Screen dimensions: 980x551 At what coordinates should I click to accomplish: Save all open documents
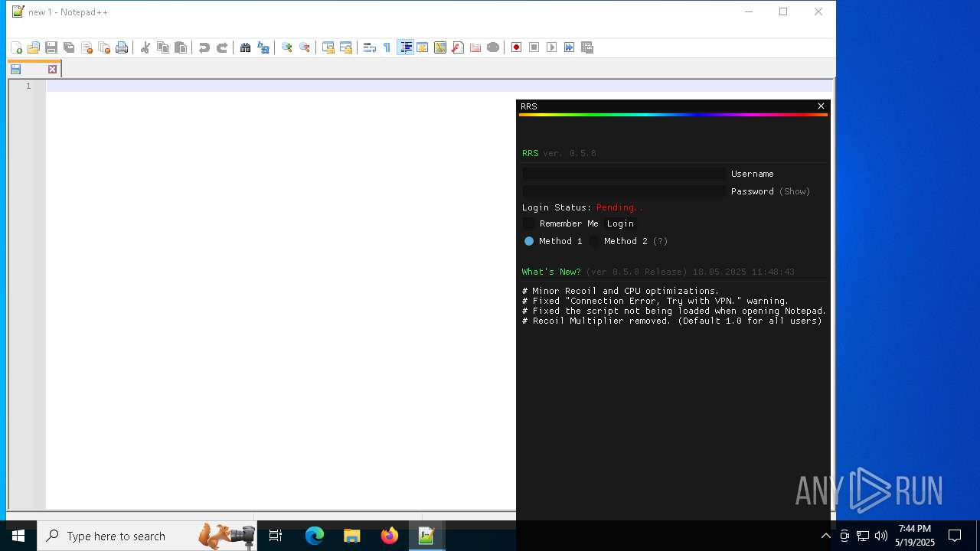click(x=69, y=47)
